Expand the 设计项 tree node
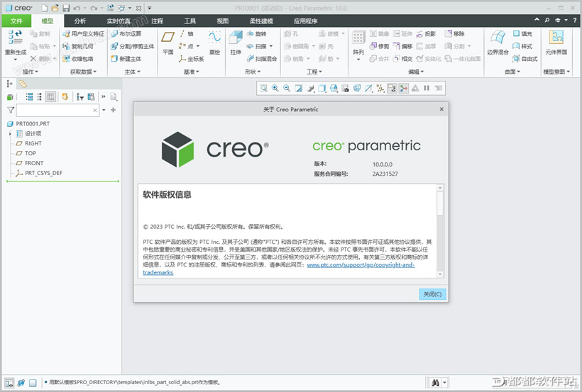The image size is (582, 392). pos(10,133)
